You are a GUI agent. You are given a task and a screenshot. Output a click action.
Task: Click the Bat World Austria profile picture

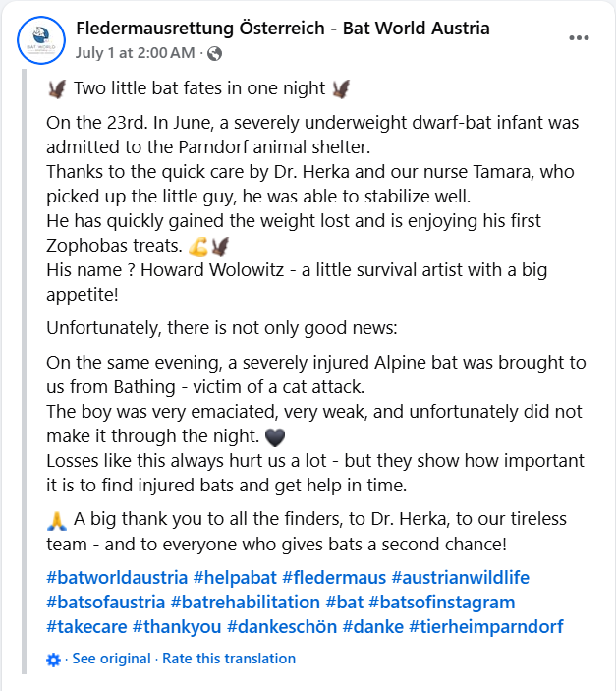click(x=41, y=40)
